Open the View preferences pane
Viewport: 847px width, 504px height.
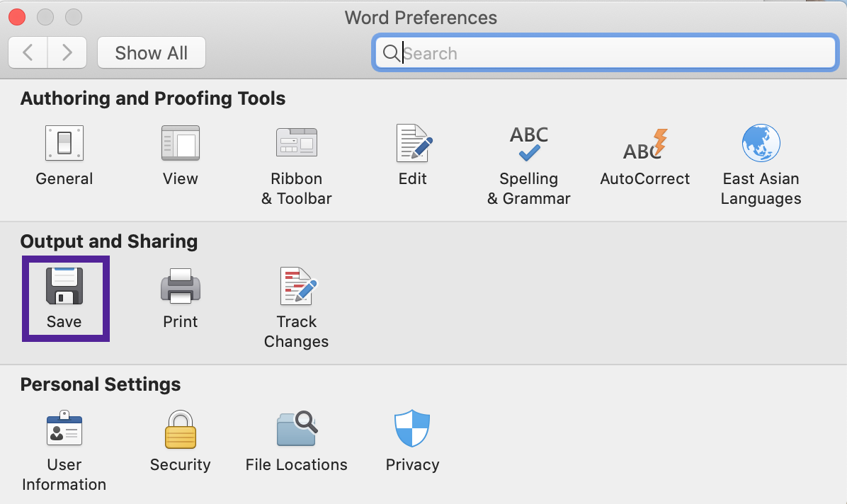(x=181, y=156)
